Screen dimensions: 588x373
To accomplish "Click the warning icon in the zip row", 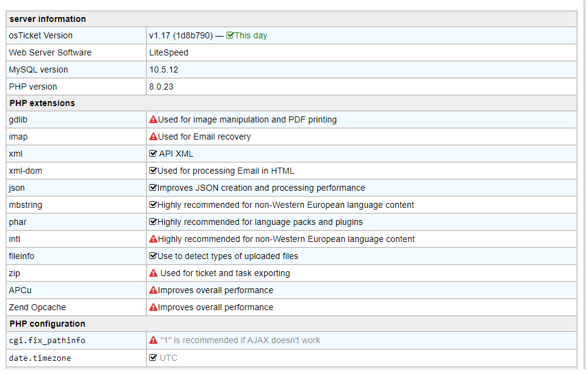I will (x=153, y=273).
